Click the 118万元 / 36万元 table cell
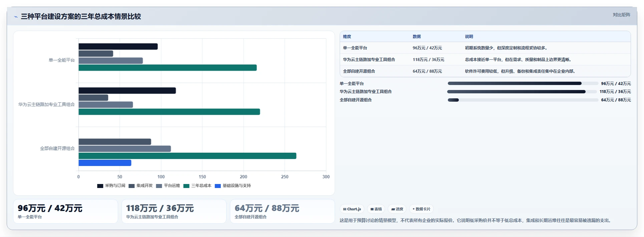644x237 pixels. (x=428, y=60)
